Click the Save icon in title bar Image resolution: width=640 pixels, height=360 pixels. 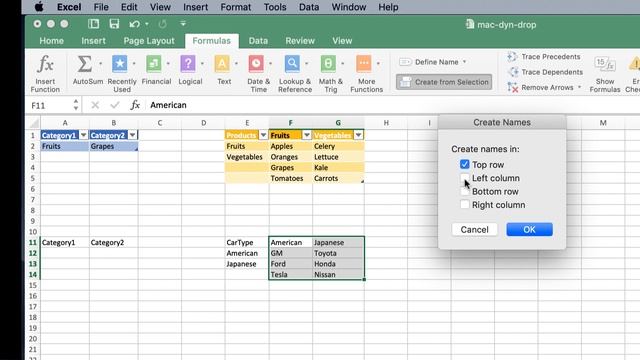coord(114,24)
